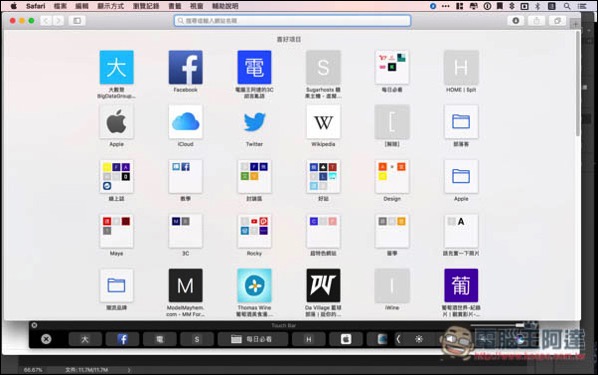Viewport: 598px width, 375px height.
Task: Open the Safari menu in the menu bar
Action: [x=35, y=6]
